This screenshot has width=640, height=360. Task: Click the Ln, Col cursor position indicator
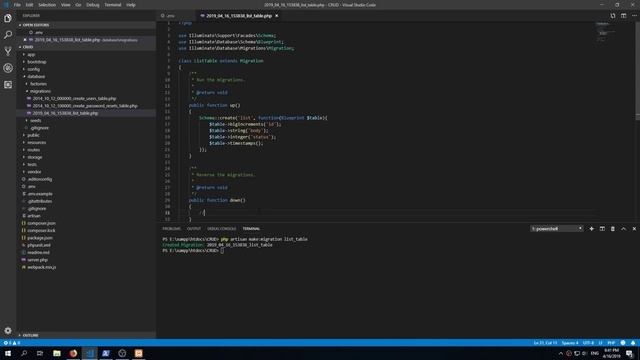point(545,343)
